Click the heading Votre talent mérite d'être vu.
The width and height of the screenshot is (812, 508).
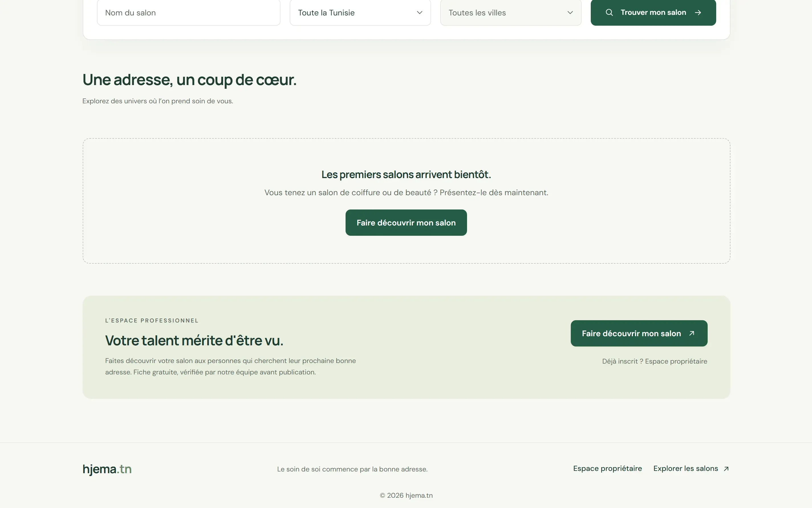(194, 340)
